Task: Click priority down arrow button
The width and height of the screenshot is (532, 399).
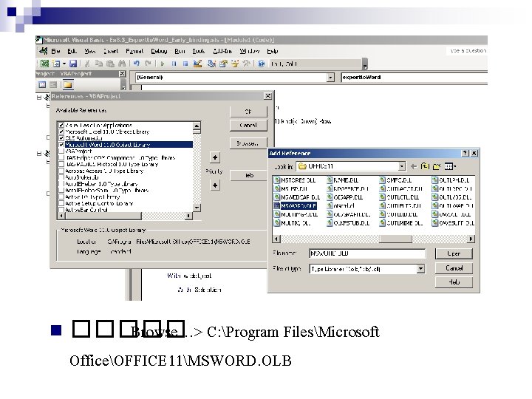Action: click(x=215, y=185)
